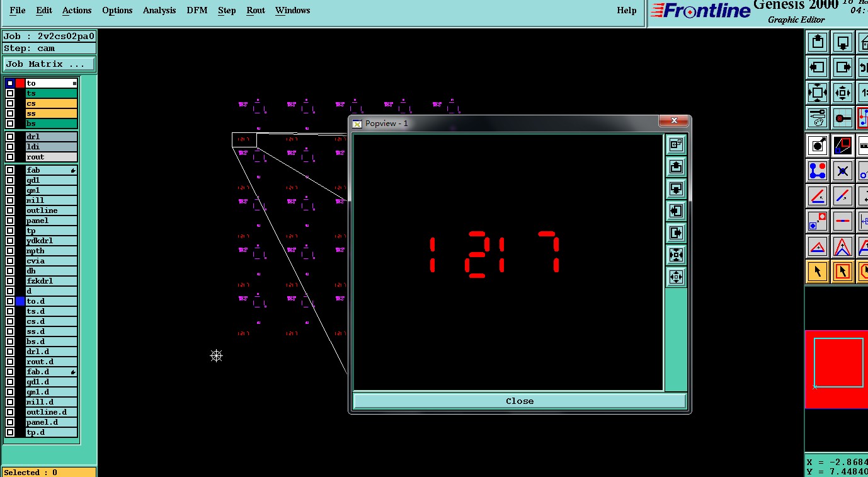
Task: Toggle checkbox for the ss layer
Action: tap(10, 113)
